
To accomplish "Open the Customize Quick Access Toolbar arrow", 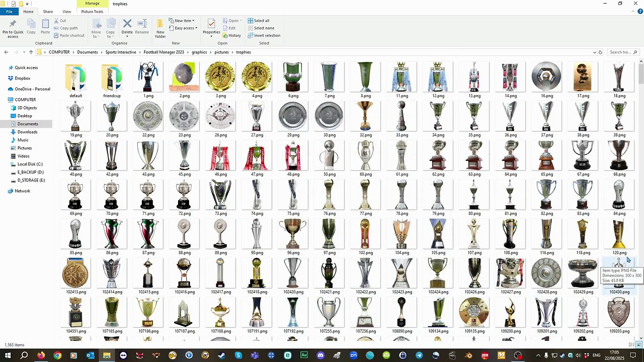I will point(28,4).
